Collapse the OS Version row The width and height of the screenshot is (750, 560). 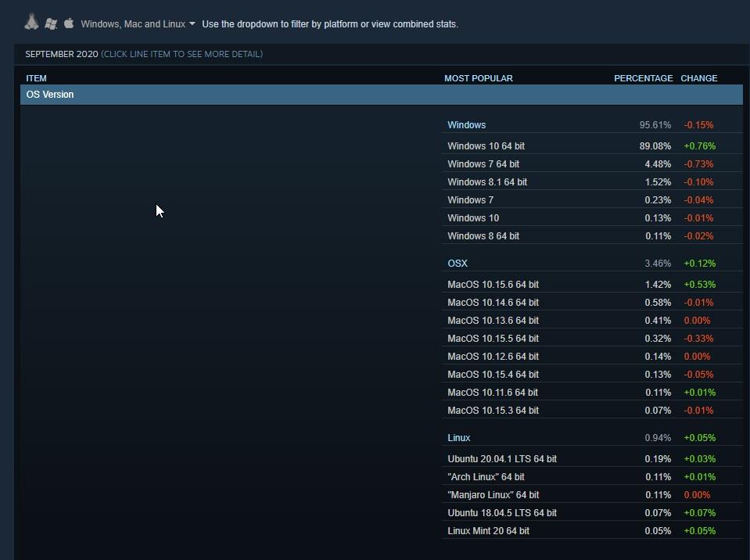pos(381,95)
